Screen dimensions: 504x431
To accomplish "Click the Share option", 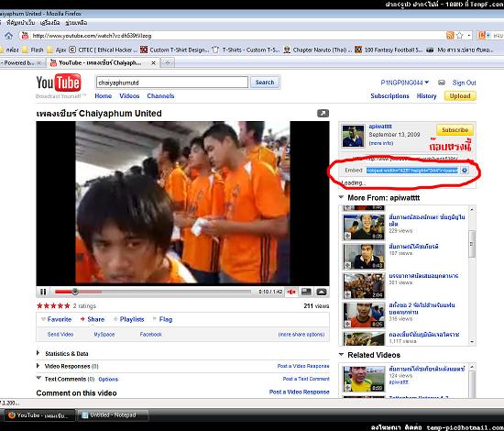I will pos(93,319).
